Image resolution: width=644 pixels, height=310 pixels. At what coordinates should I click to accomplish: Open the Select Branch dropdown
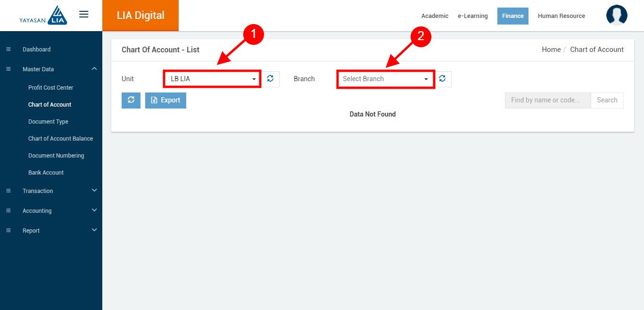(385, 79)
